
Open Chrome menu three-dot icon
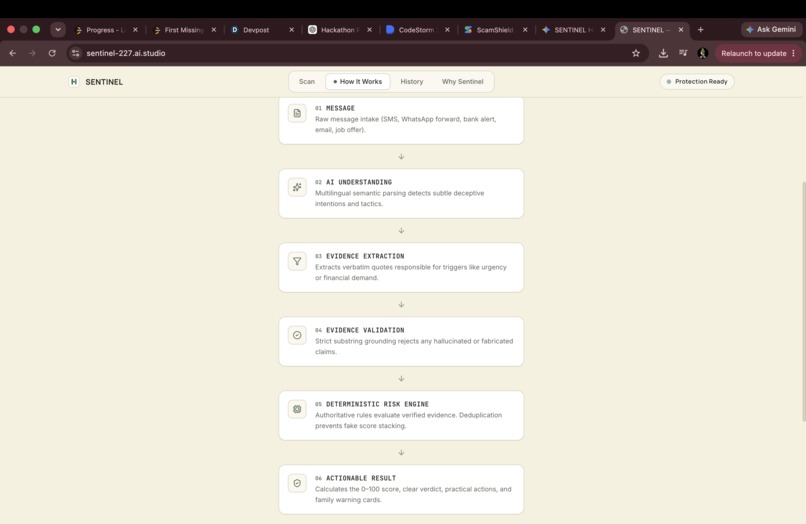[794, 53]
